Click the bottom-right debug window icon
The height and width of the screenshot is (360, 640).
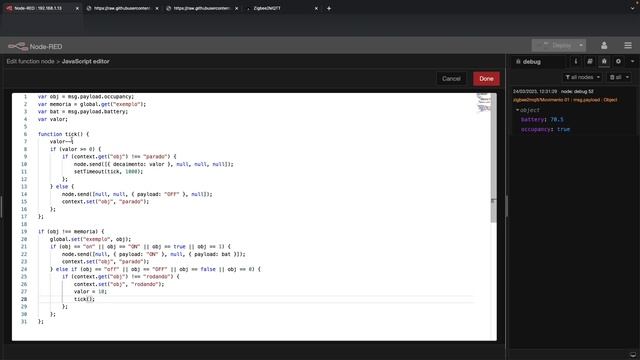point(633,354)
